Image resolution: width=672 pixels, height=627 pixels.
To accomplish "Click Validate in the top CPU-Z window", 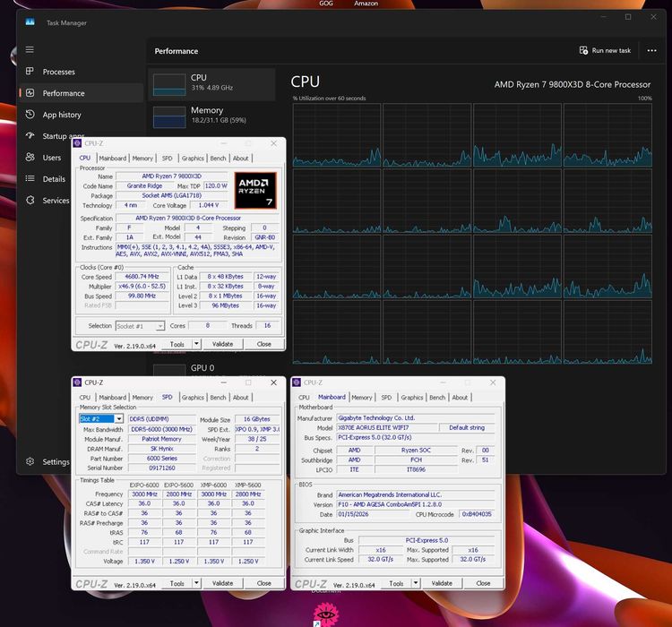I will click(x=223, y=344).
